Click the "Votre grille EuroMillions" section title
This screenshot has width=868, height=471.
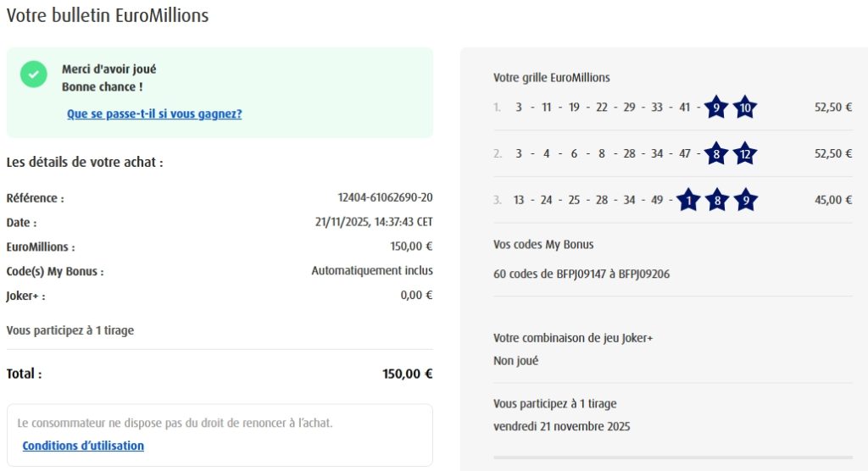551,78
